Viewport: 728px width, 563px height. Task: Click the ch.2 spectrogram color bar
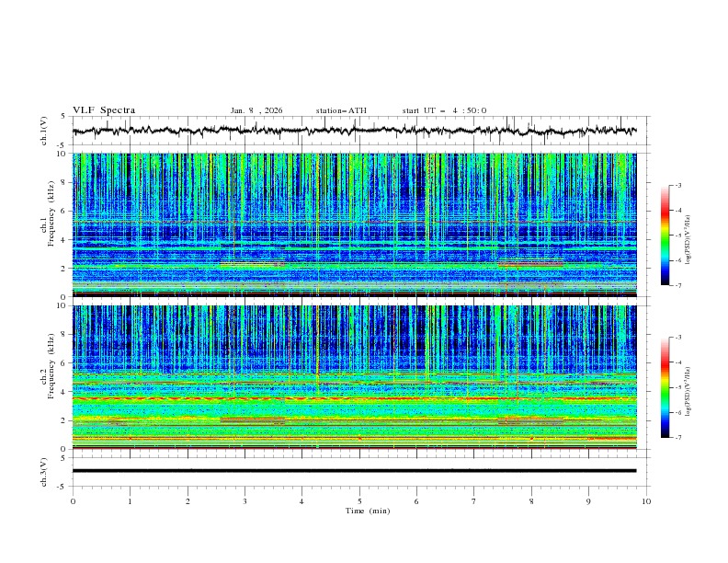pos(665,387)
